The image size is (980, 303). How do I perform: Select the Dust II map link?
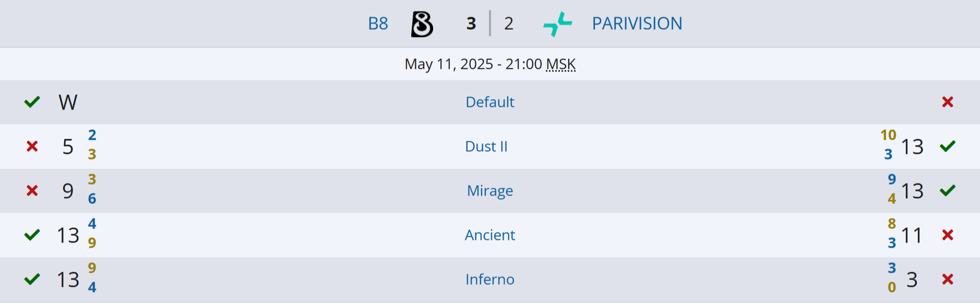point(487,147)
